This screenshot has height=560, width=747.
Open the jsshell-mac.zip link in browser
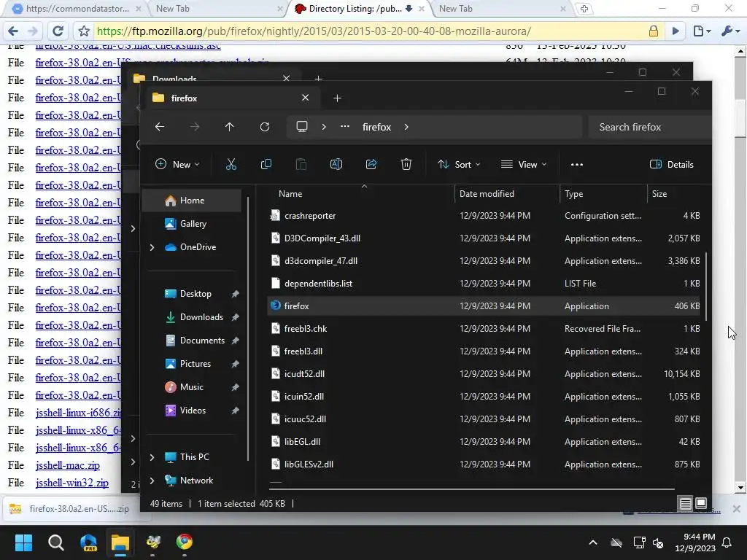[68, 465]
